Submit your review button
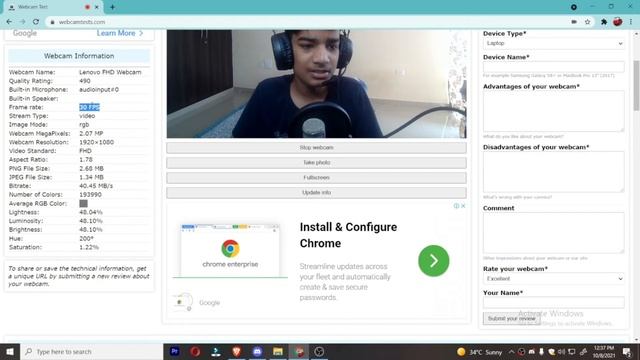 pos(511,318)
